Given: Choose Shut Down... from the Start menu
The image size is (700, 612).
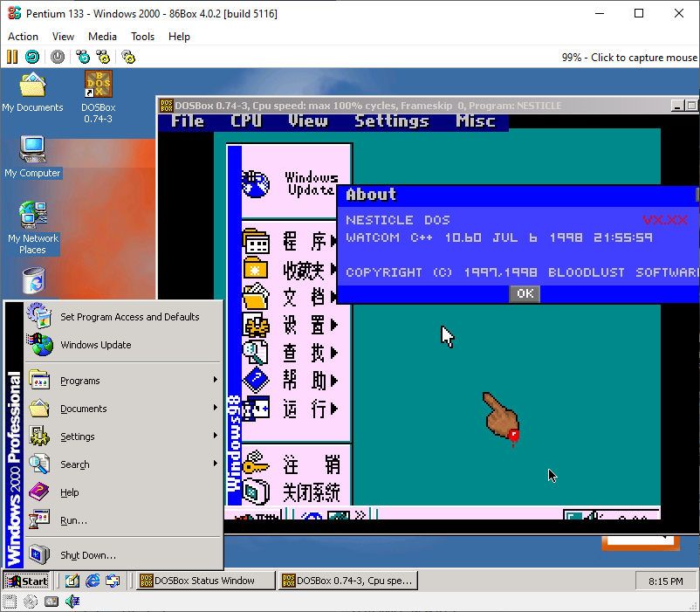Looking at the screenshot, I should click(x=124, y=555).
